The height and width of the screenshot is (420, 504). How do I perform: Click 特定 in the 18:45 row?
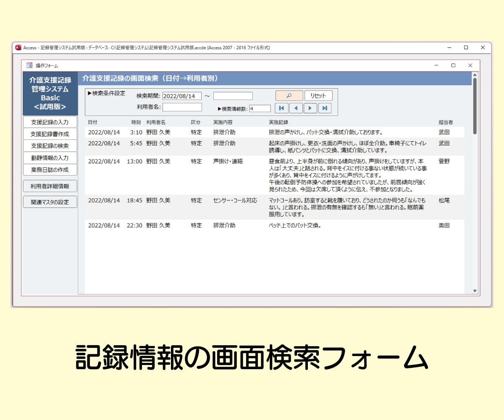coord(196,200)
